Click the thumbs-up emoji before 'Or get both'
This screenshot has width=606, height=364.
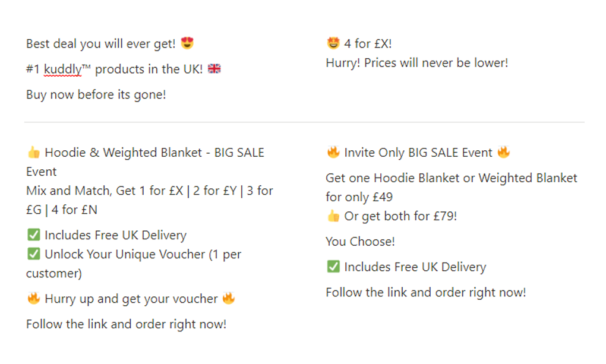[x=333, y=216]
